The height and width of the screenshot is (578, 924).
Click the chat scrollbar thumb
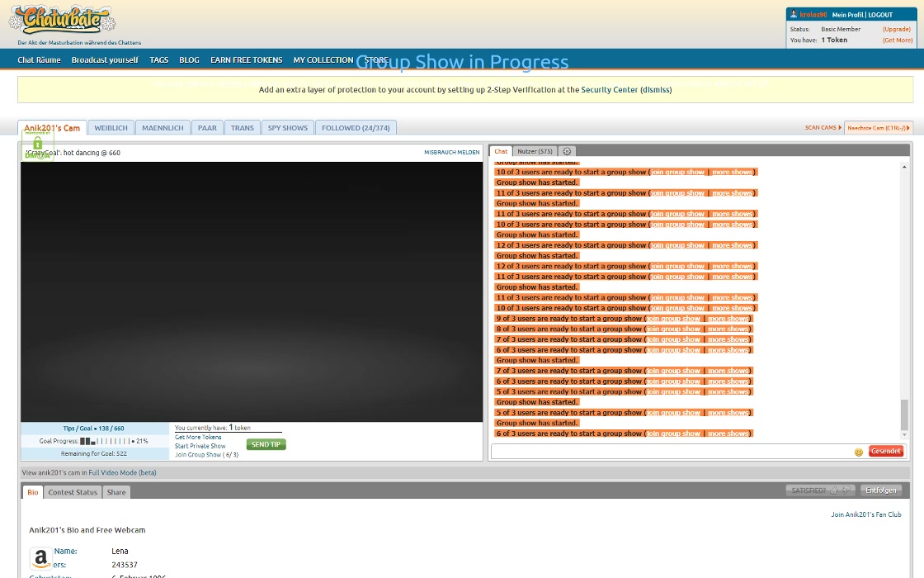click(x=904, y=415)
